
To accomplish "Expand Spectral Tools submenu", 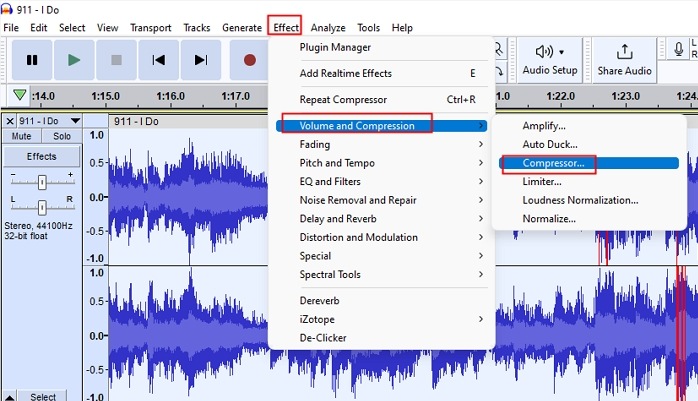I will pos(381,275).
